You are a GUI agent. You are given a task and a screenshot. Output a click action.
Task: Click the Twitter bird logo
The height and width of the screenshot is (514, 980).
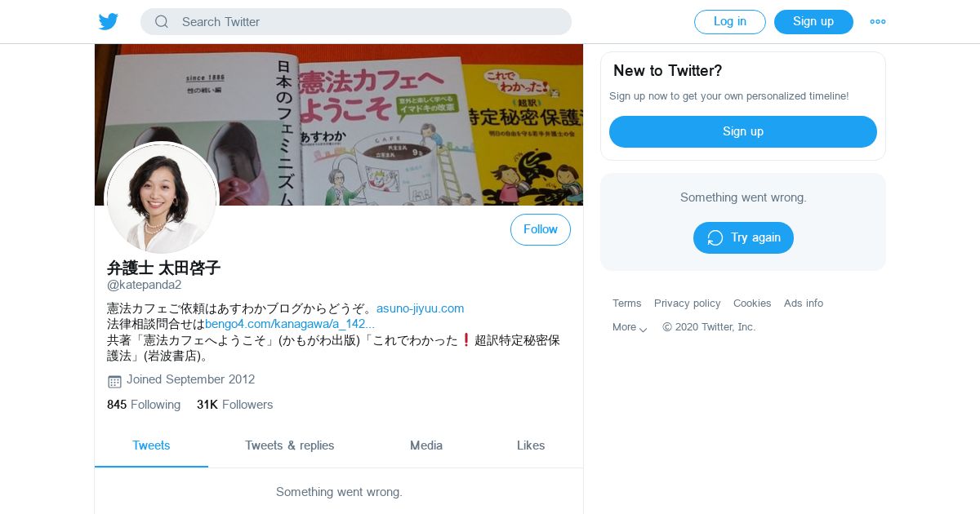click(109, 22)
